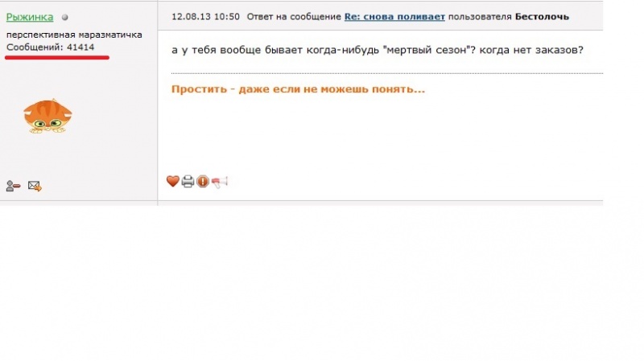Screen dimensions: 644x361
Task: Send private message via the envelope icon
Action: 35,187
